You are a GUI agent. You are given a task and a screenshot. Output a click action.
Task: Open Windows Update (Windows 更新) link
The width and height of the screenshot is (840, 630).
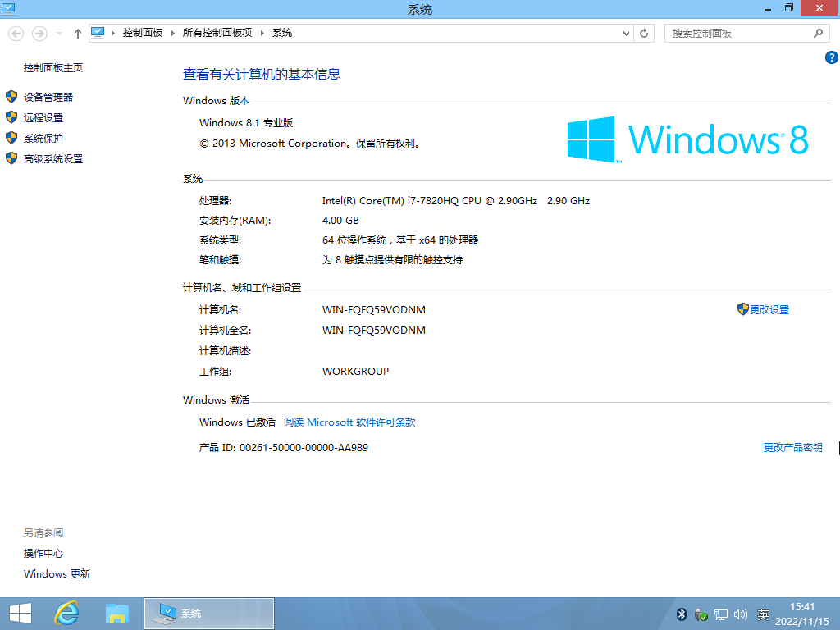coord(57,573)
